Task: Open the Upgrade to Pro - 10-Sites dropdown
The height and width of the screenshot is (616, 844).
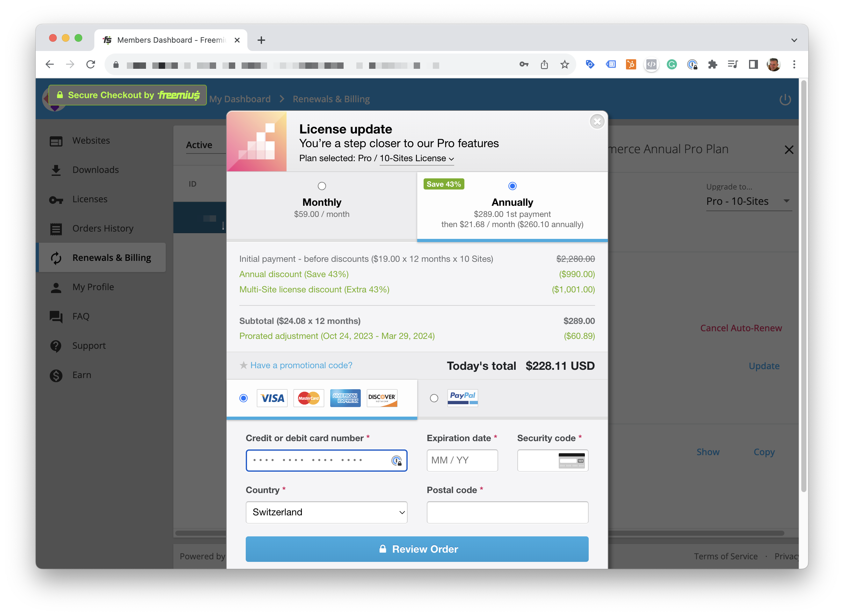Action: [x=748, y=201]
